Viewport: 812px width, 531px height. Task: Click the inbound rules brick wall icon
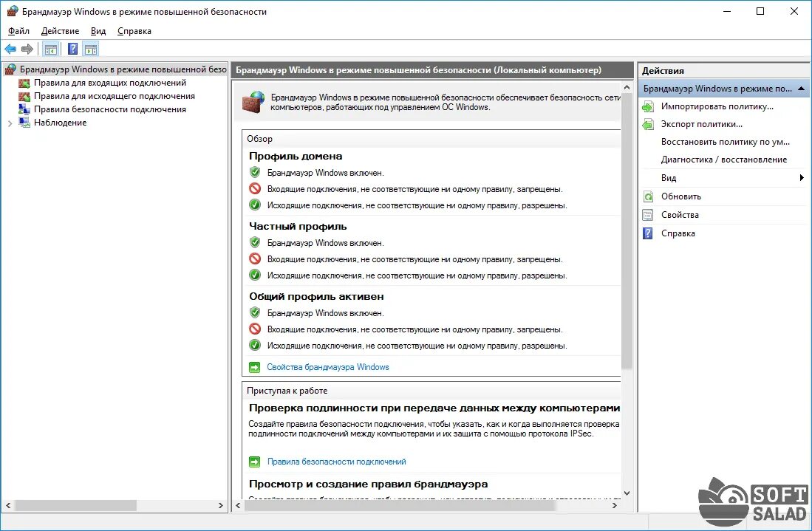[x=24, y=83]
